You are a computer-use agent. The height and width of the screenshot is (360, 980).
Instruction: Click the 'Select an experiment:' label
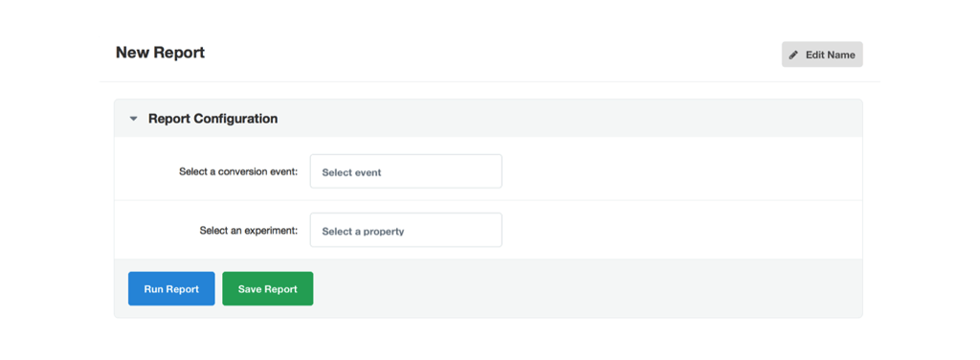(249, 230)
